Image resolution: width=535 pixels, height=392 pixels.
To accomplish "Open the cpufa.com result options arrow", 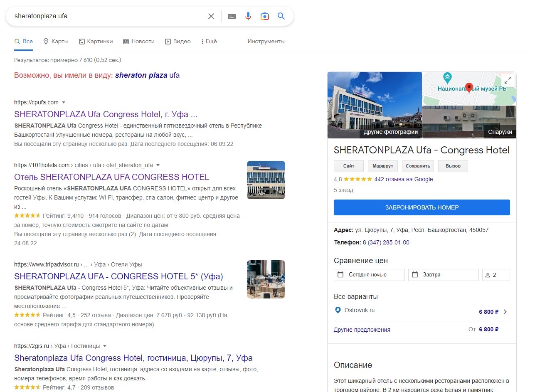I will pyautogui.click(x=64, y=102).
